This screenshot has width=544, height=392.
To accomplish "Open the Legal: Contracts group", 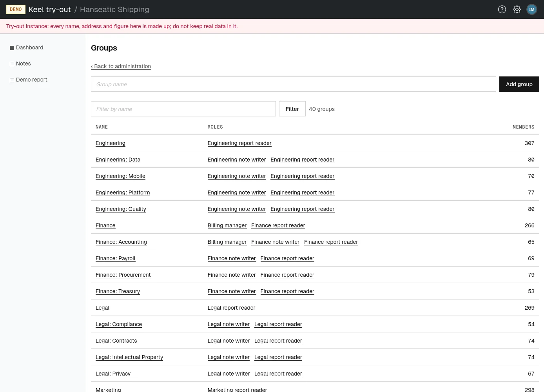I will point(116,341).
